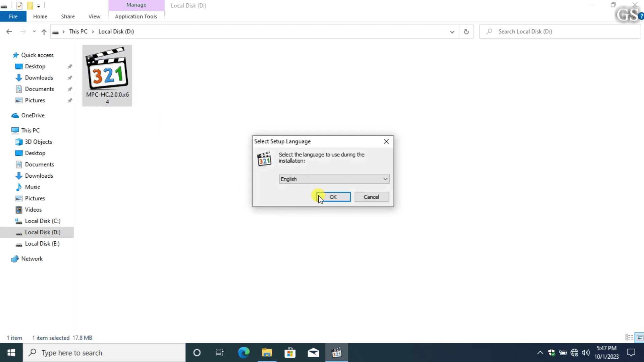Screen dimensions: 644x362
Task: Open the English language dropdown
Action: tap(334, 179)
